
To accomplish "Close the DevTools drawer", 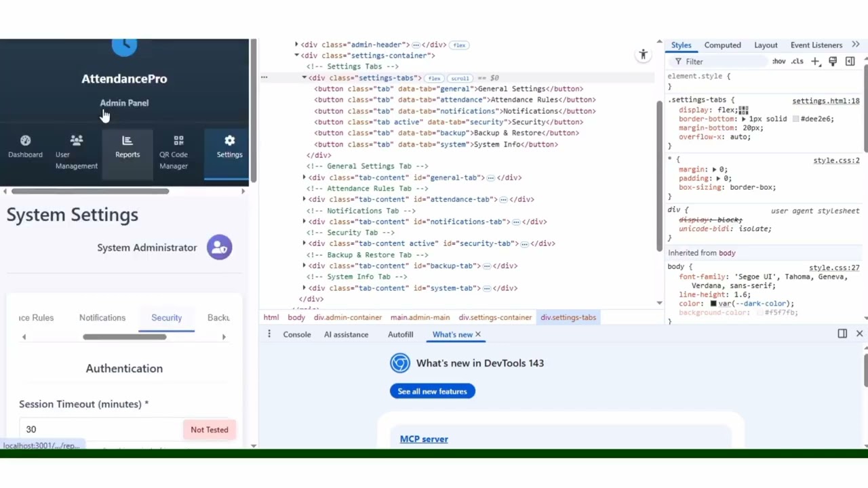I will click(859, 333).
